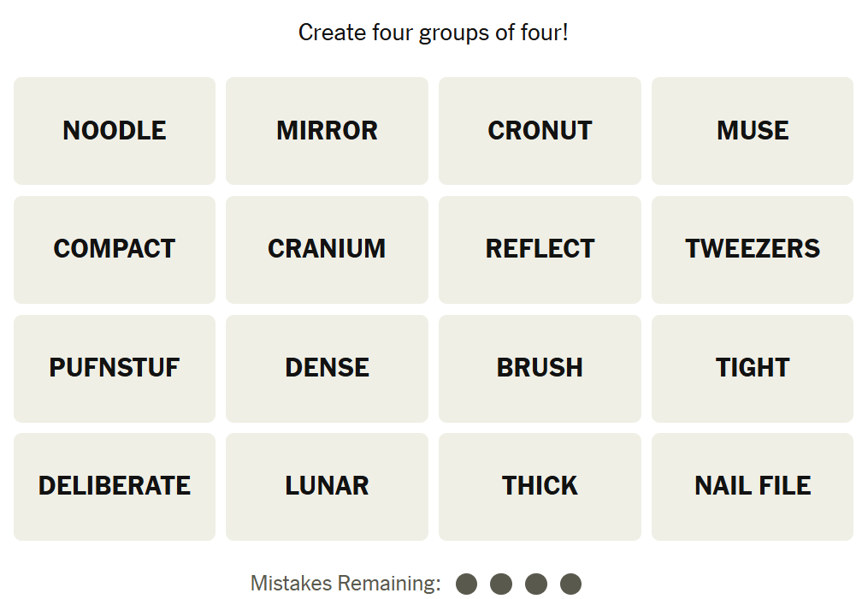The image size is (868, 599).
Task: Click the 'Mistakes Remaining:' label
Action: tap(345, 584)
